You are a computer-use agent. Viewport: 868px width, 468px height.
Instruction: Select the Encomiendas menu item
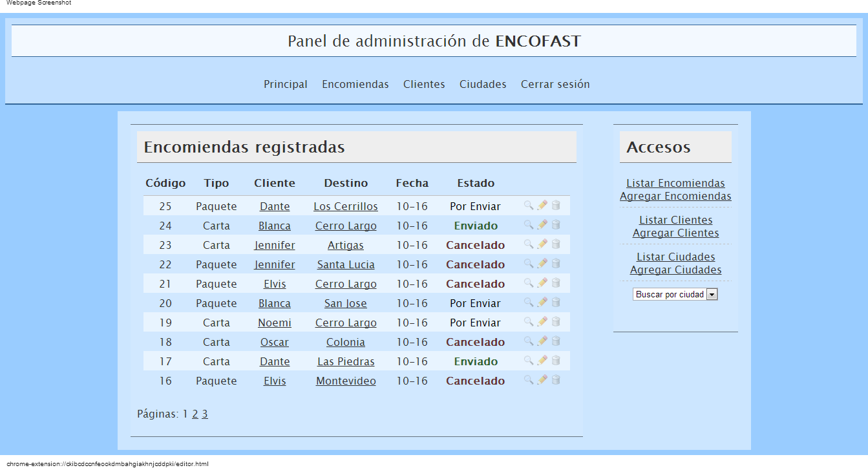355,84
